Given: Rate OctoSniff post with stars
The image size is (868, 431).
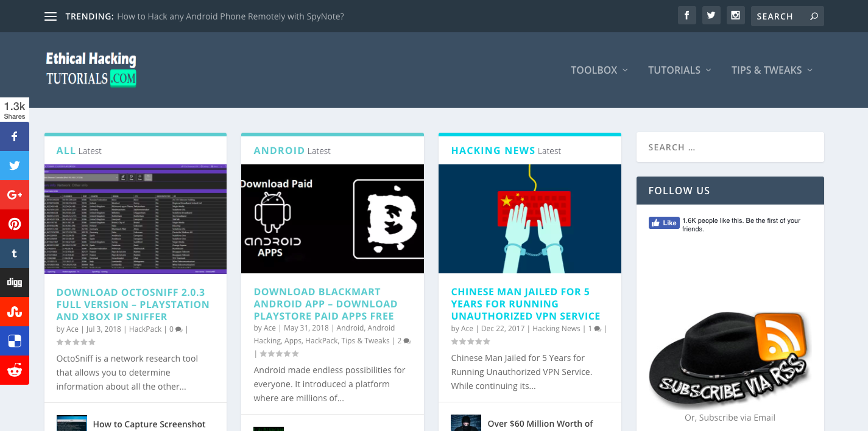Looking at the screenshot, I should click(76, 342).
